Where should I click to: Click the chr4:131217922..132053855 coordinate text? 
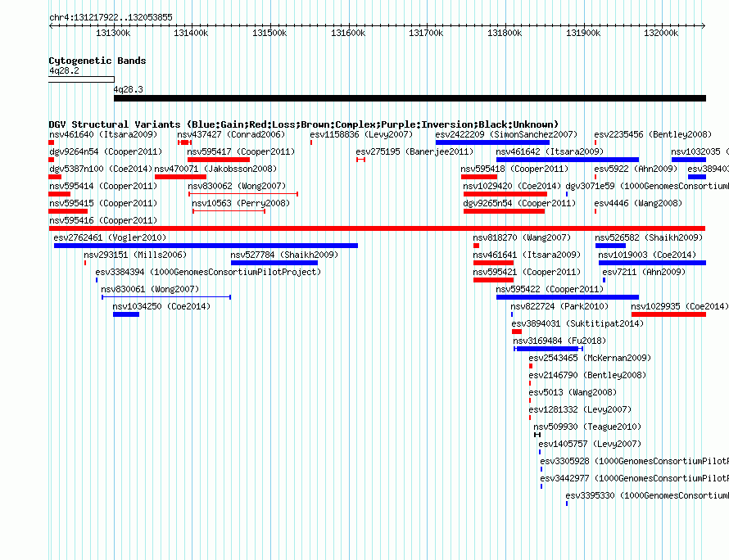click(x=111, y=17)
